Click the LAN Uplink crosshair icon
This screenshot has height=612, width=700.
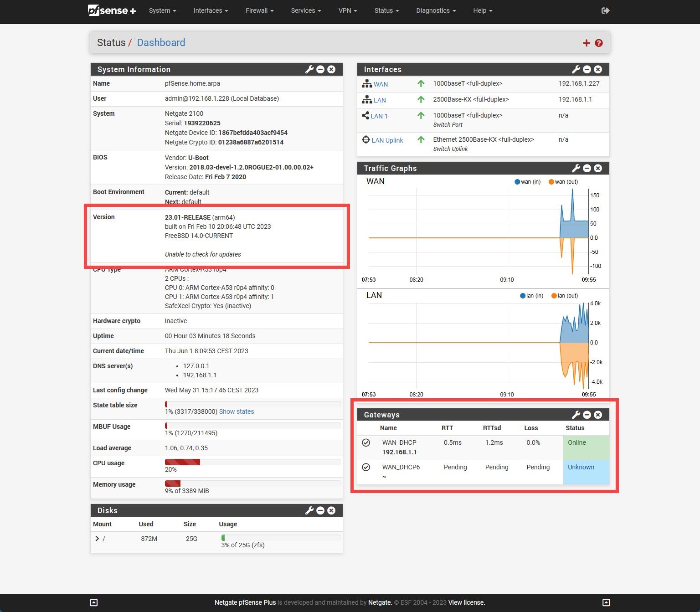point(366,140)
